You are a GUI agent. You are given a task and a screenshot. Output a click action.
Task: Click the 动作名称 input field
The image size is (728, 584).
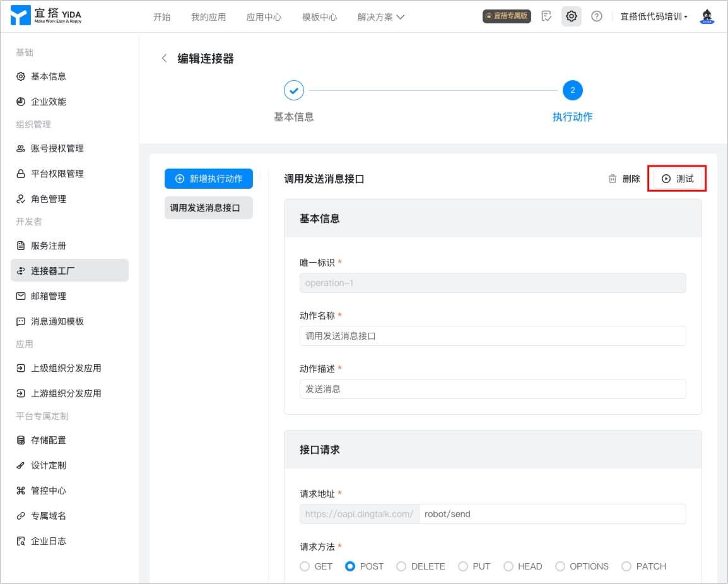[x=493, y=336]
